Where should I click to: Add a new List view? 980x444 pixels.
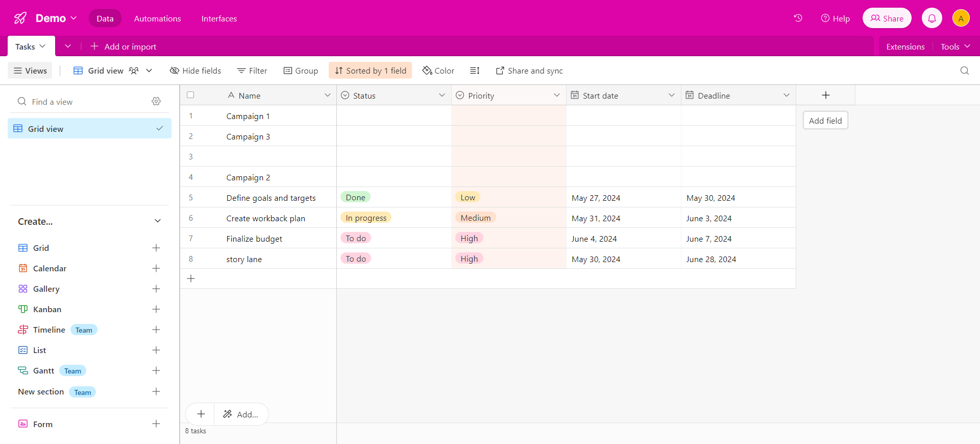(156, 350)
